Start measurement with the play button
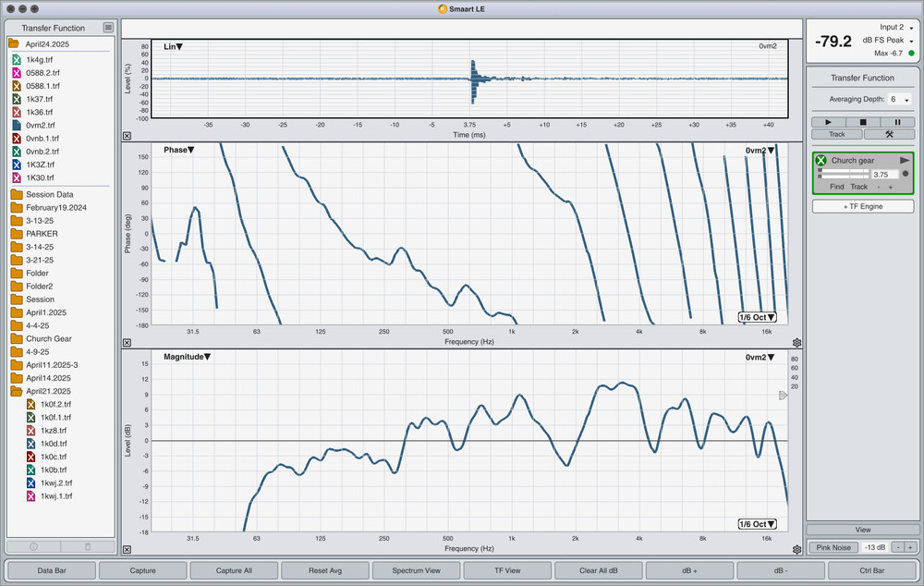 coord(827,122)
